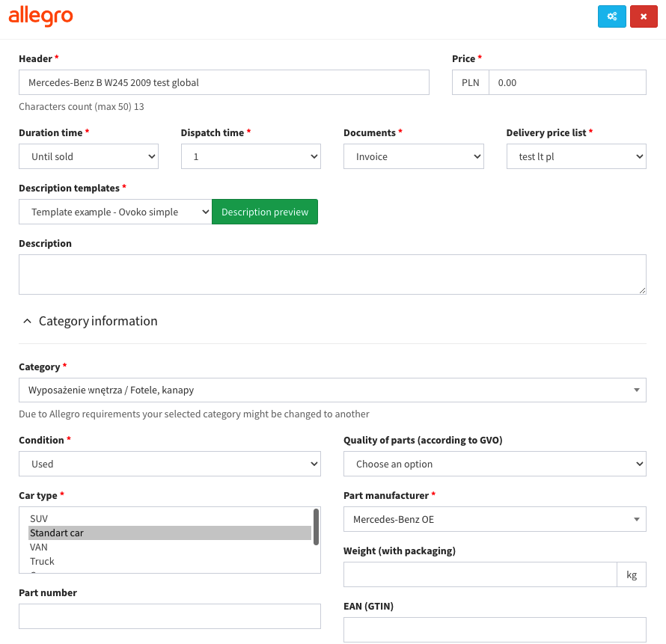
Task: Select VAN in the Car type list
Action: (39, 547)
